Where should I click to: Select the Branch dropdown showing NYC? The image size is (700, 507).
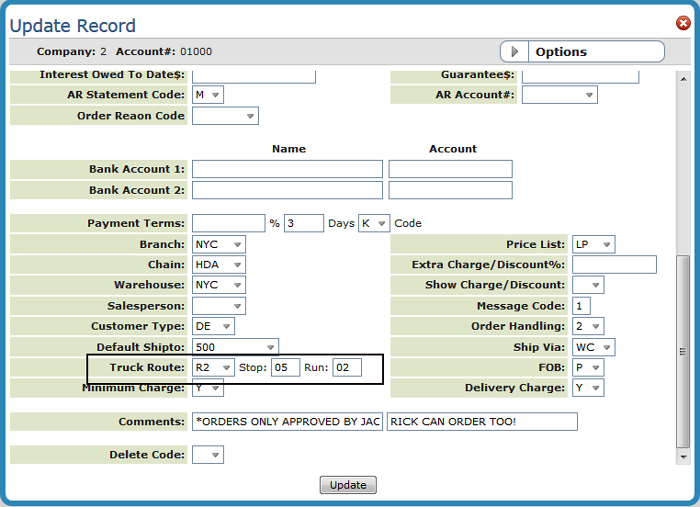pyautogui.click(x=219, y=244)
